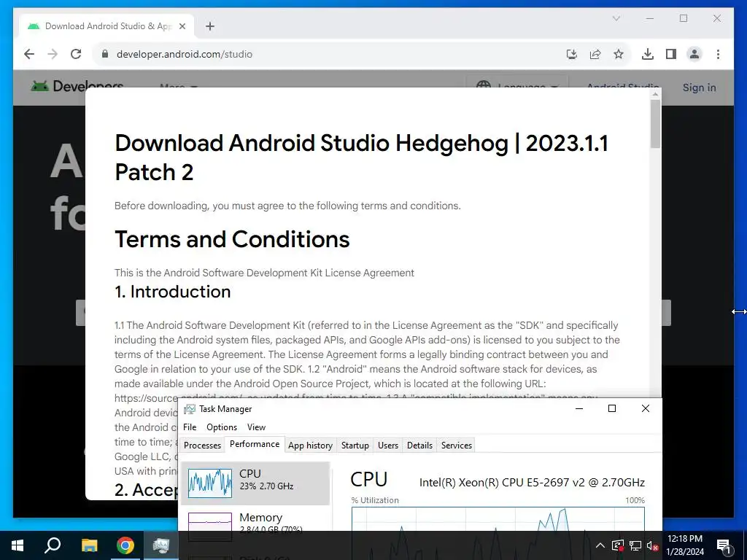
Task: Open the tab search chevron
Action: pyautogui.click(x=616, y=18)
